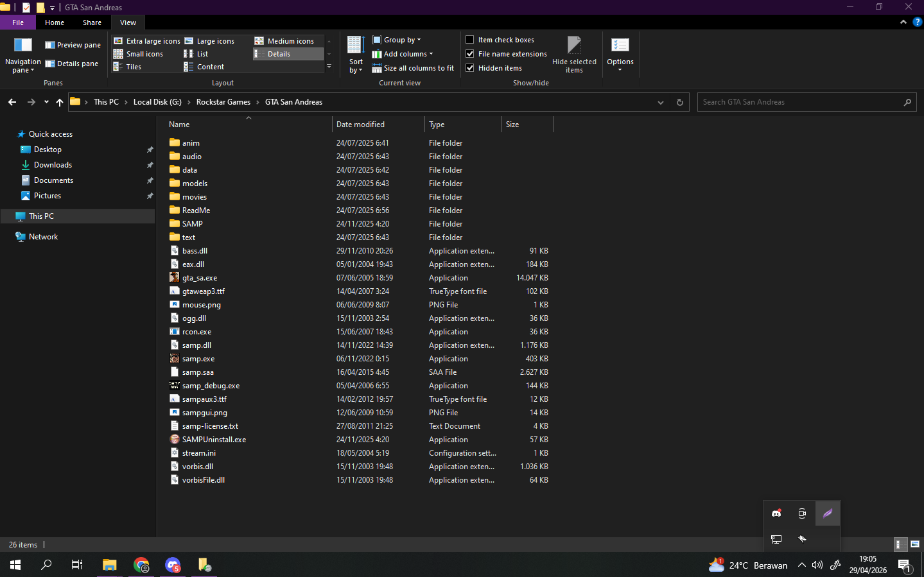Viewport: 924px width, 577px height.
Task: Click Local Disk (G:) breadcrumb
Action: (x=157, y=102)
